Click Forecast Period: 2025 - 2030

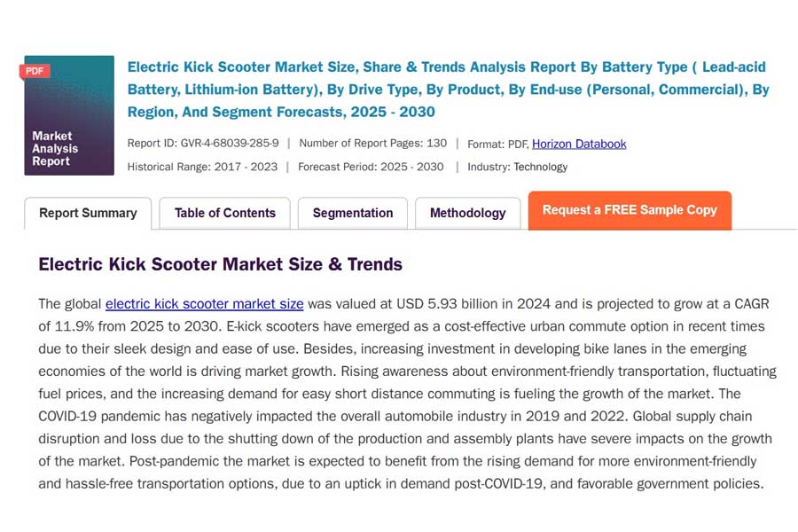(x=368, y=166)
